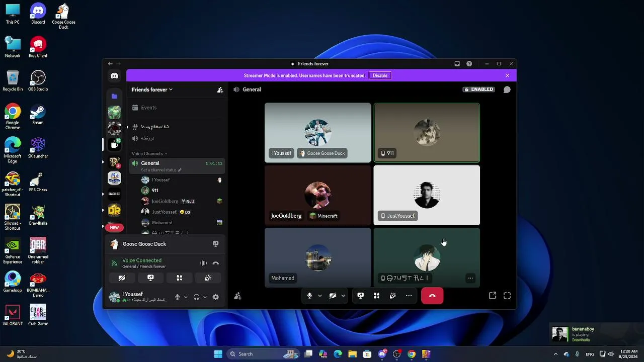Toggle the ENABLED streamer mode badge
The height and width of the screenshot is (362, 644).
tap(478, 89)
